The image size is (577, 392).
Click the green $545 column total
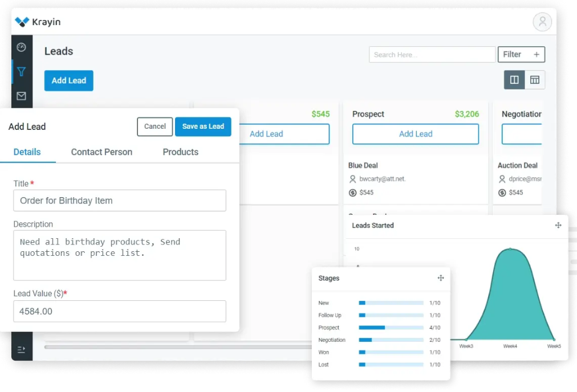[320, 114]
